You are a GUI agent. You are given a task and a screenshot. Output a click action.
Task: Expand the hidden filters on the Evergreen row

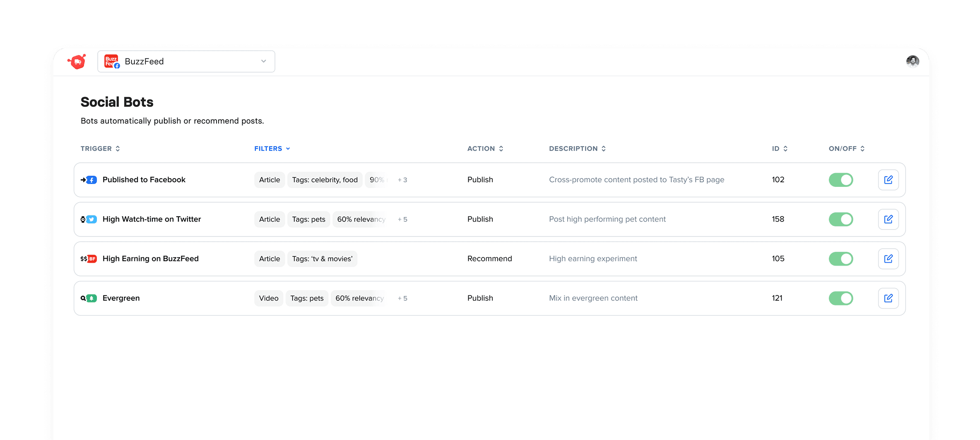pos(402,298)
